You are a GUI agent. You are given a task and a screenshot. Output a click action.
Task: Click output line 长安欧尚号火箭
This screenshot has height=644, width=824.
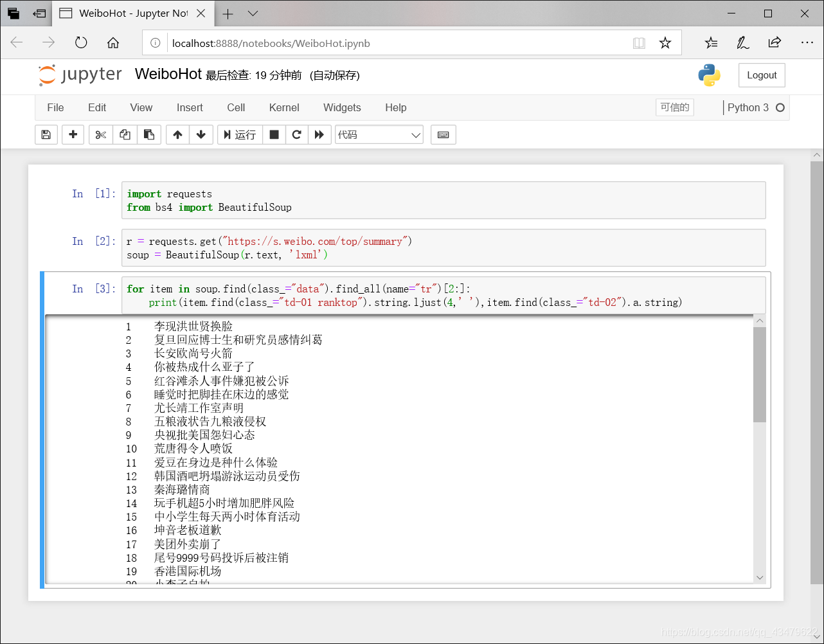coord(193,353)
